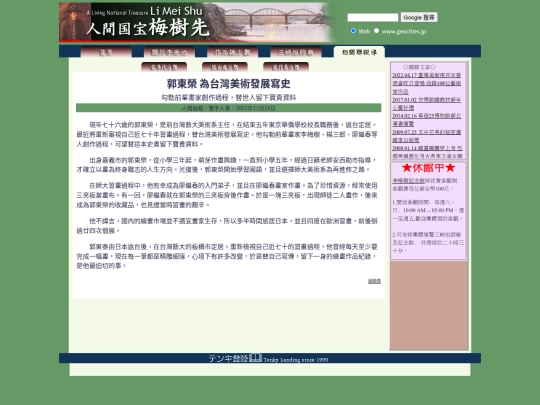
Task: Follow the memorial hall link under 休館中
Action: [408, 180]
